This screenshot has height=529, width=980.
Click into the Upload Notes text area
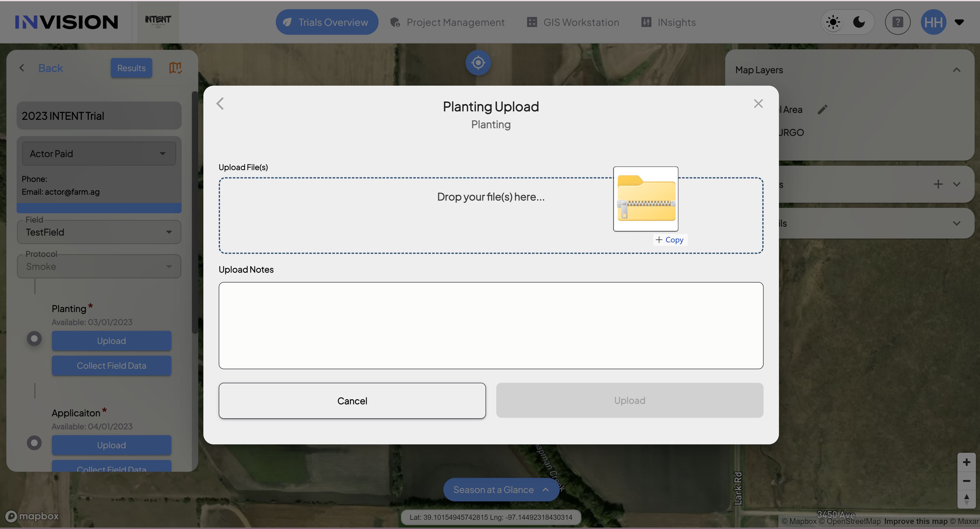[491, 325]
